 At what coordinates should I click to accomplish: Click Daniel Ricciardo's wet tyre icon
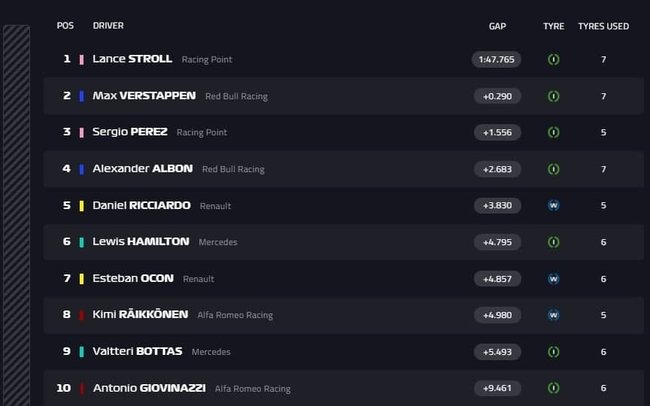(553, 205)
